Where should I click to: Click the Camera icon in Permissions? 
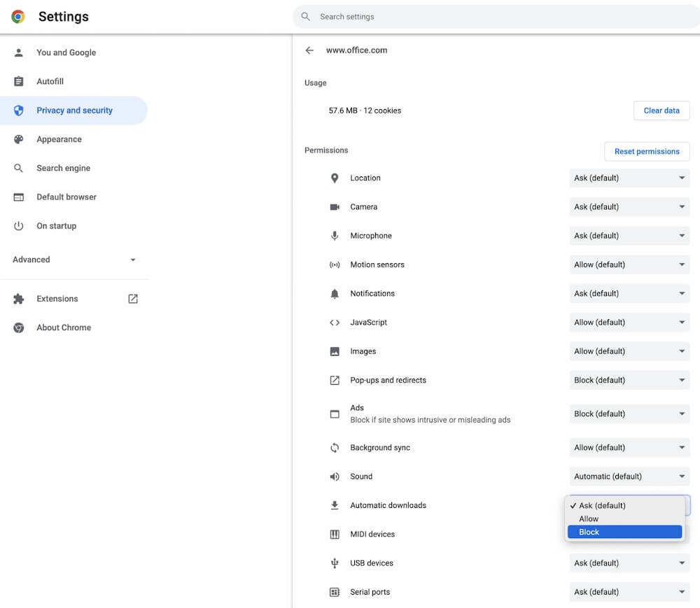[335, 207]
